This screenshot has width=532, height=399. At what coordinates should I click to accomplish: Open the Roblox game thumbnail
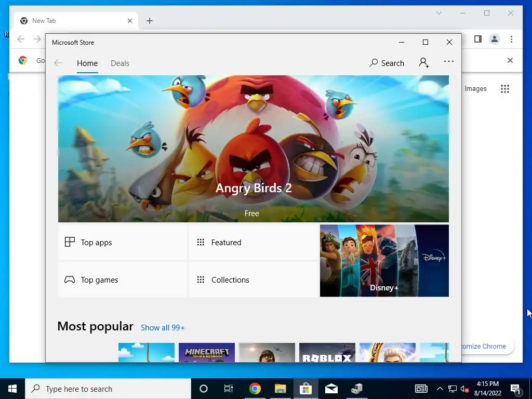[x=327, y=353]
